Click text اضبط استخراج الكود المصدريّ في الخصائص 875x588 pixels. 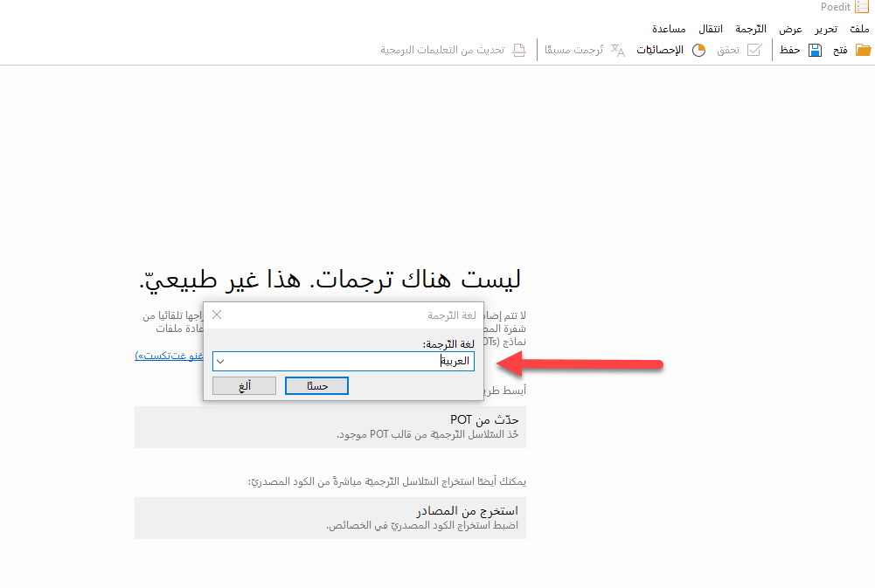[422, 525]
